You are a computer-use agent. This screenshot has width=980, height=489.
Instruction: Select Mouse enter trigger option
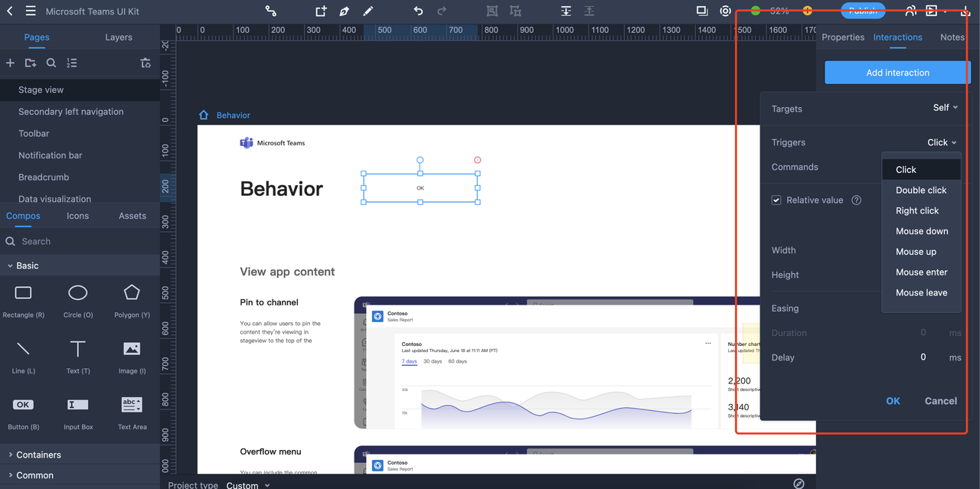921,272
